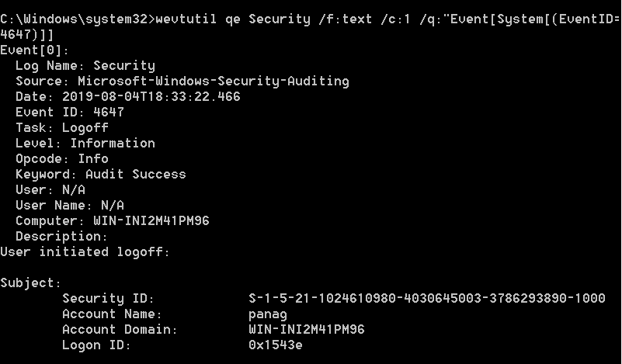Click the Log Name Security line
Viewport: 622px width, 364px height.
tap(85, 66)
